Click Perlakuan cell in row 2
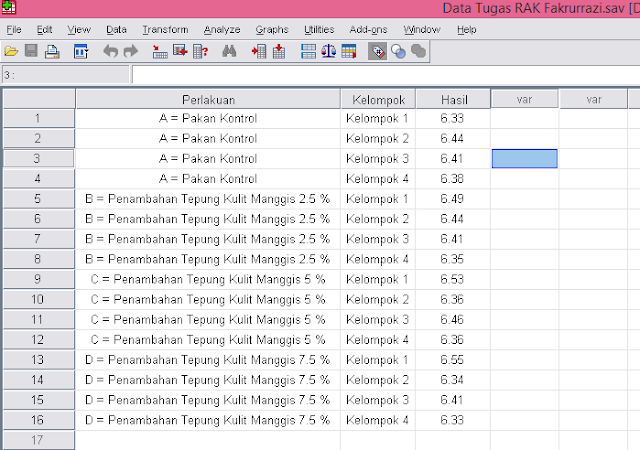This screenshot has height=450, width=640. point(208,138)
